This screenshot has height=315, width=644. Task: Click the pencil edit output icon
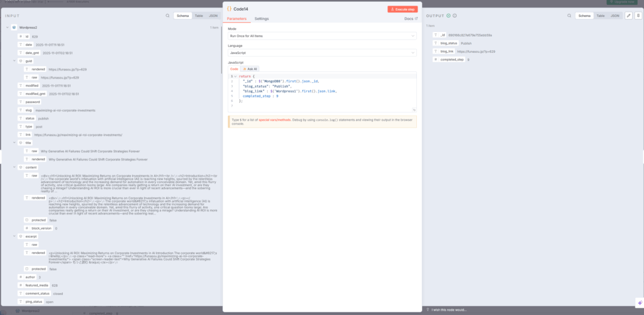[628, 15]
